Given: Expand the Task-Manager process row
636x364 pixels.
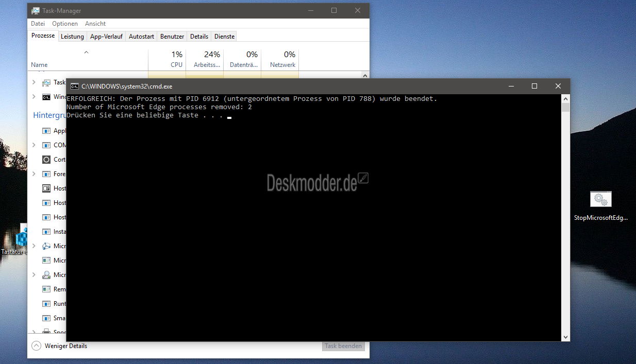Looking at the screenshot, I should pyautogui.click(x=34, y=82).
